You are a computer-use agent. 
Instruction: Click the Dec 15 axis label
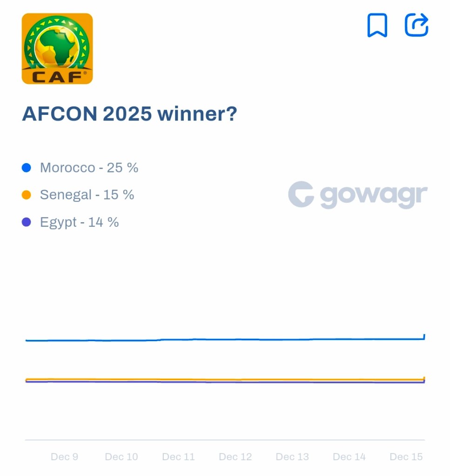(x=406, y=457)
